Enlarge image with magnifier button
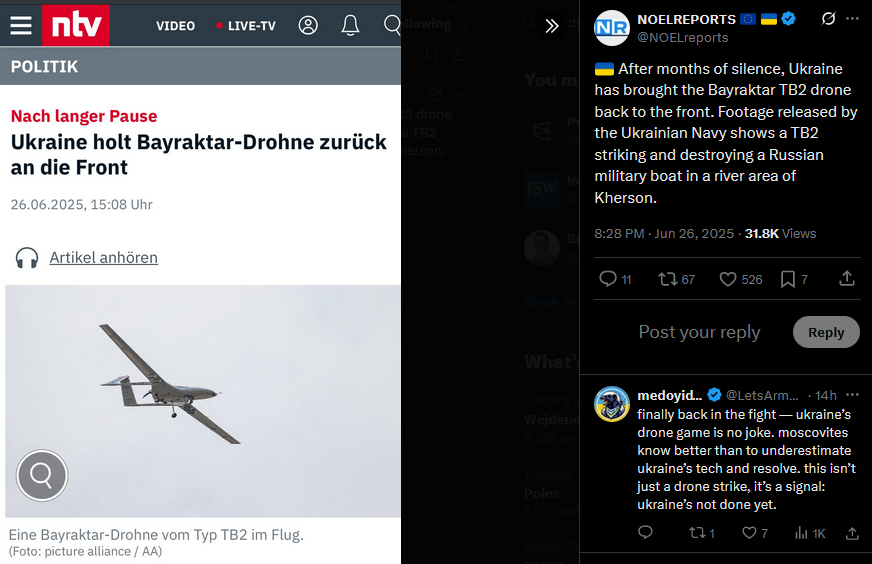Image resolution: width=872 pixels, height=564 pixels. click(42, 475)
